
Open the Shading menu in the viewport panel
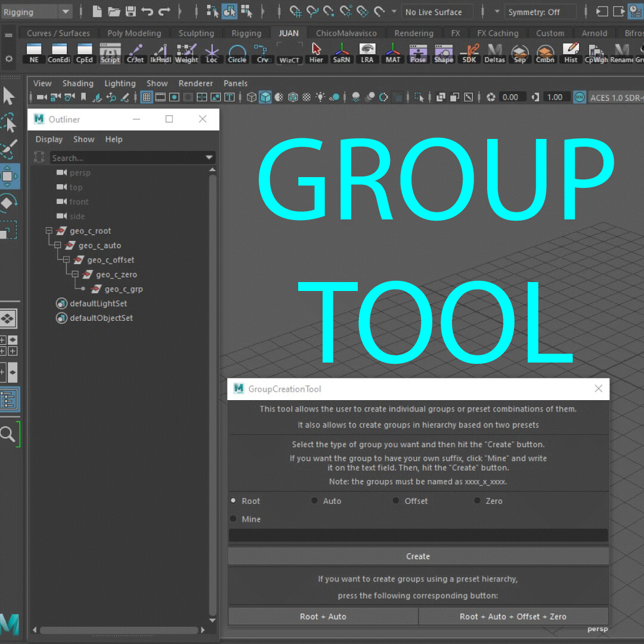point(78,83)
